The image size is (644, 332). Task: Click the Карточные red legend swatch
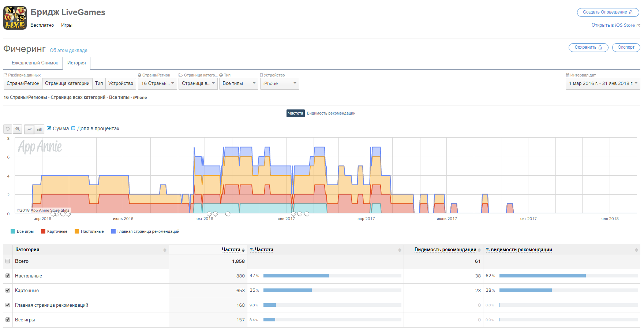tap(43, 231)
